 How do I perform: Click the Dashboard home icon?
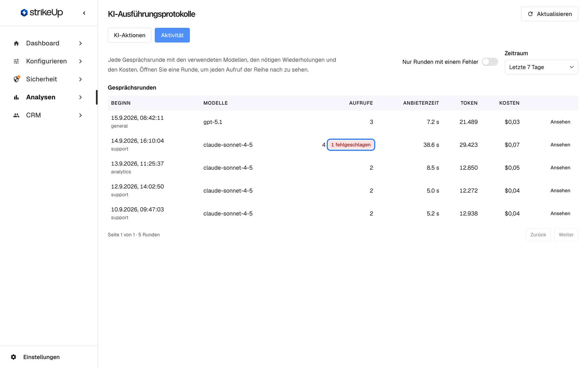(16, 43)
